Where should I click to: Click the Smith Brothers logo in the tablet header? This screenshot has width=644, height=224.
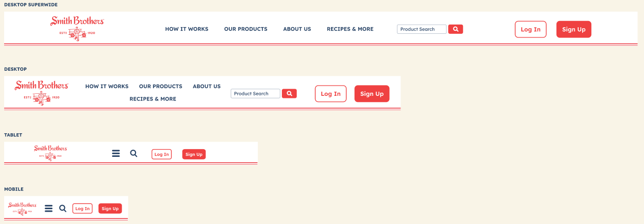coord(51,153)
